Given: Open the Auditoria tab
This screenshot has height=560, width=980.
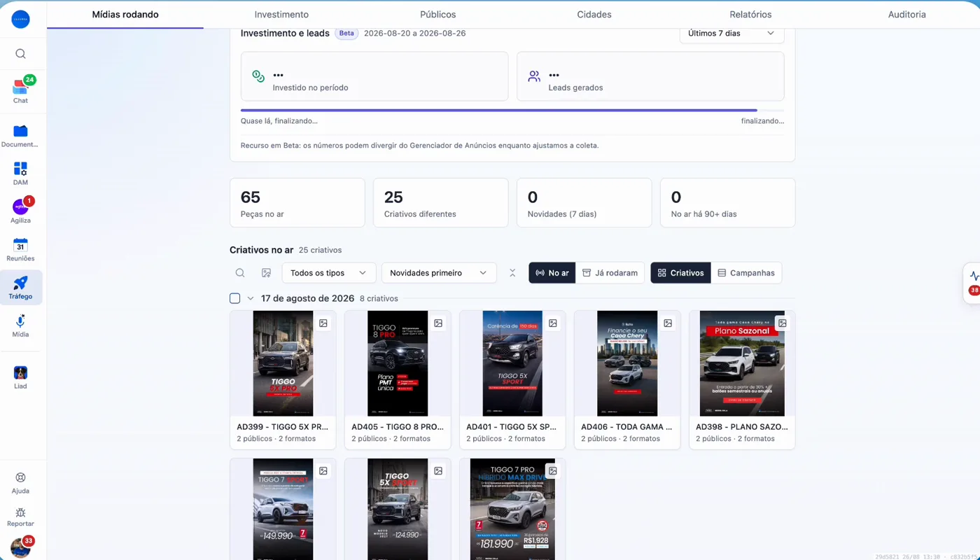Looking at the screenshot, I should (907, 15).
